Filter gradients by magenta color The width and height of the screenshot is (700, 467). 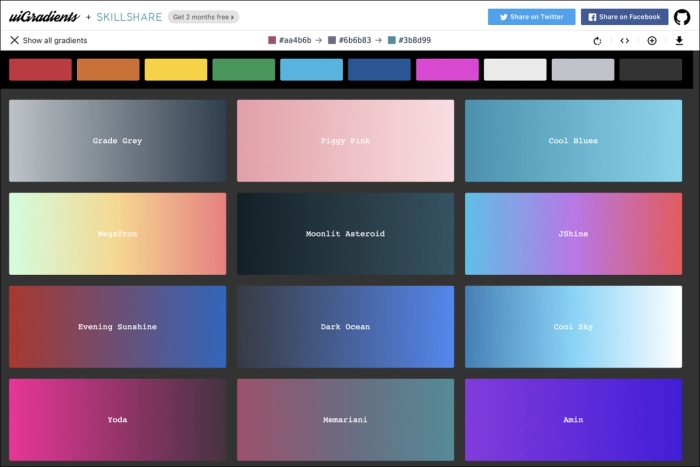click(x=447, y=70)
